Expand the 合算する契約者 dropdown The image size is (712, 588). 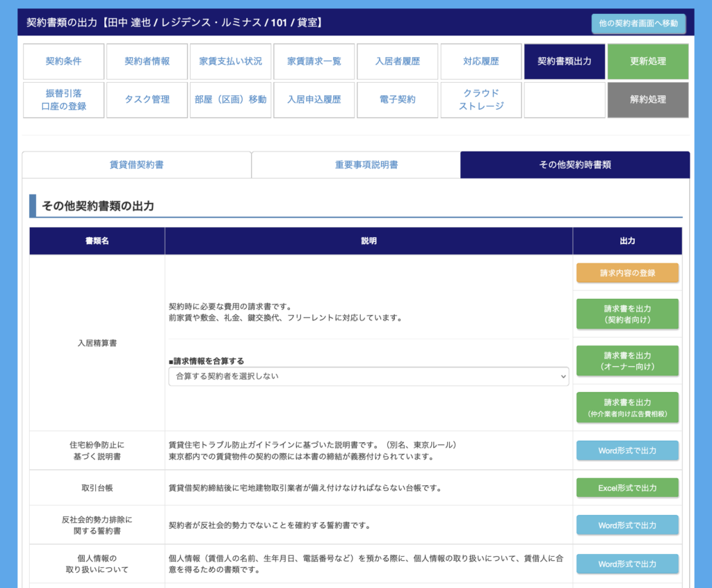[369, 376]
